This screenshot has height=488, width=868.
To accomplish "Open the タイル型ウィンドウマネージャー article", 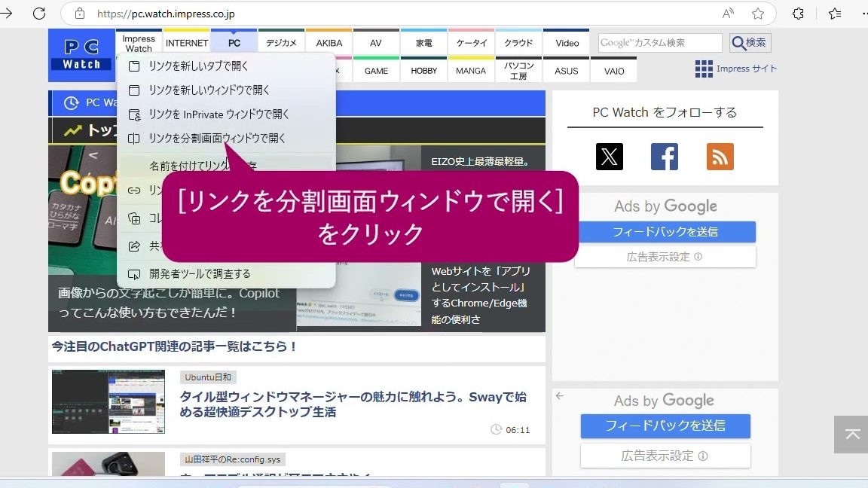I will 353,404.
